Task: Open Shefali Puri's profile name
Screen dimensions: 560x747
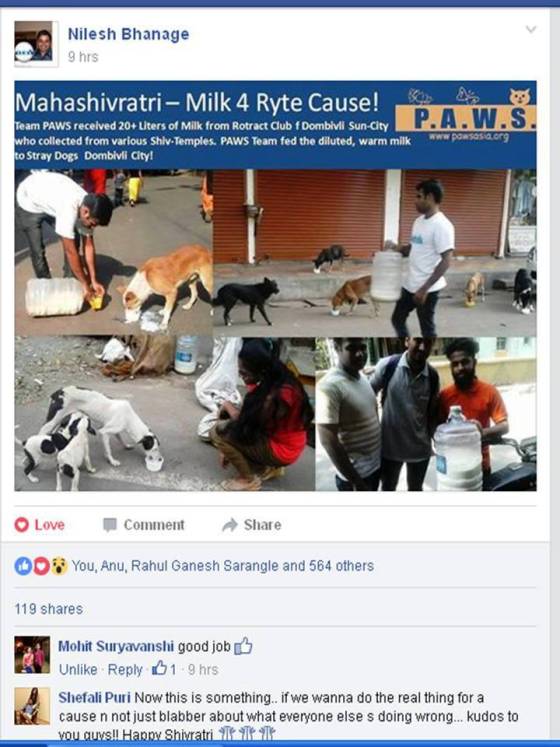Action: [x=94, y=697]
